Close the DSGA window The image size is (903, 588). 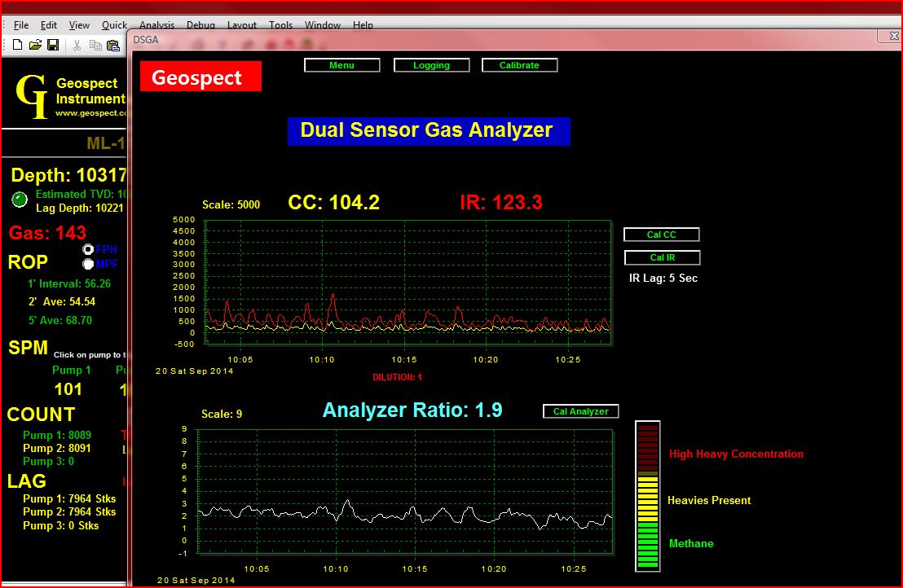892,36
